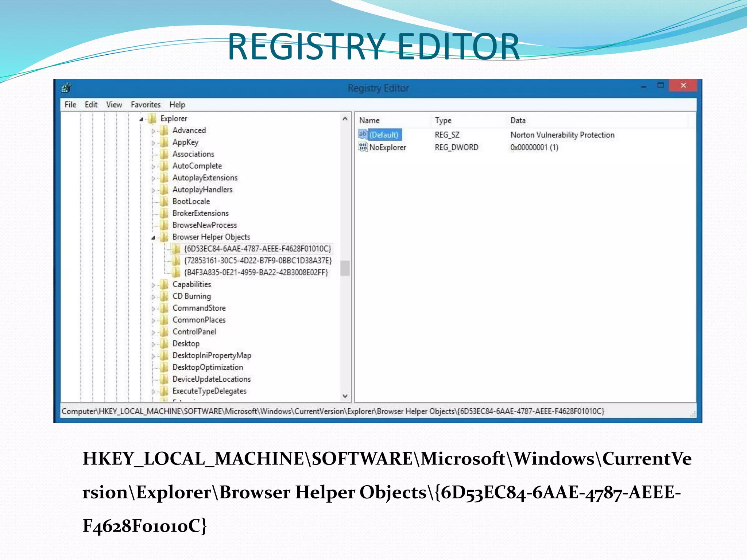
Task: Click the REG_DWORD type cell
Action: 456,147
